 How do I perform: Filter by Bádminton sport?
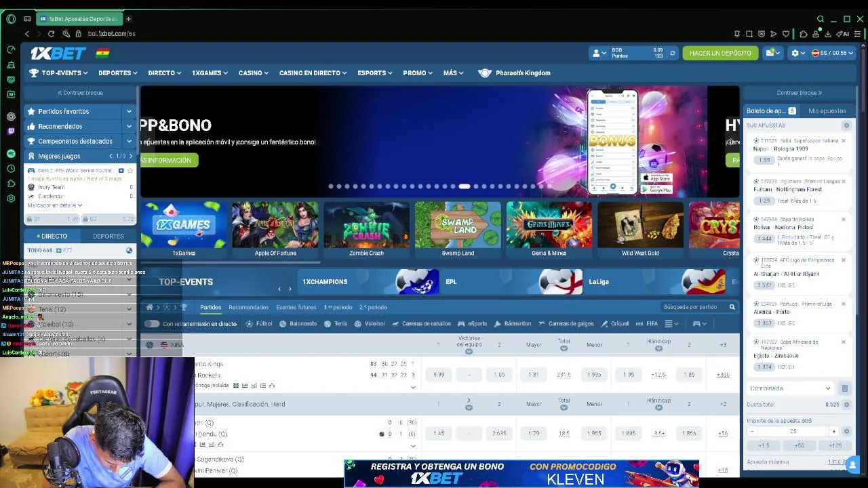(x=513, y=324)
